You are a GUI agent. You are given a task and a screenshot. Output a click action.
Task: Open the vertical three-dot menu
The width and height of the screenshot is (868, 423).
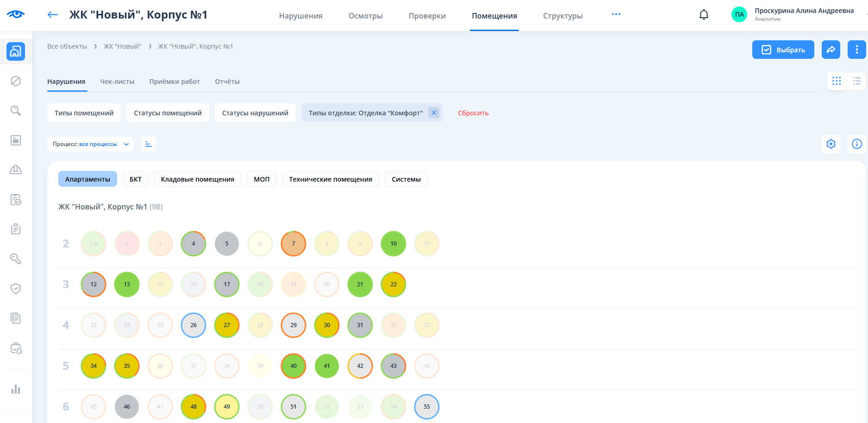point(856,50)
